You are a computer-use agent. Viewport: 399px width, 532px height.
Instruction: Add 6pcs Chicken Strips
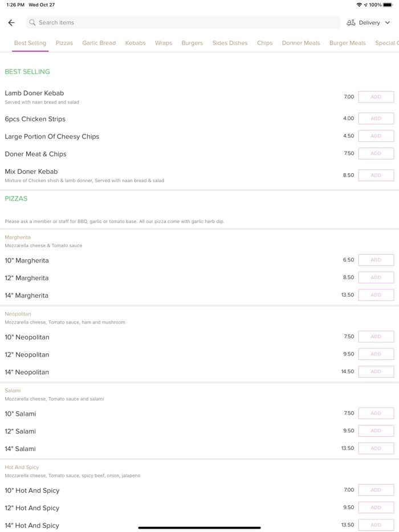tap(376, 118)
